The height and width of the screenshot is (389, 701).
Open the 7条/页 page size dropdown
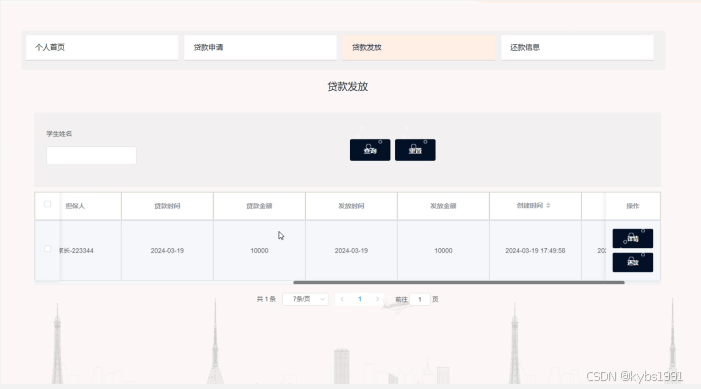coord(305,299)
